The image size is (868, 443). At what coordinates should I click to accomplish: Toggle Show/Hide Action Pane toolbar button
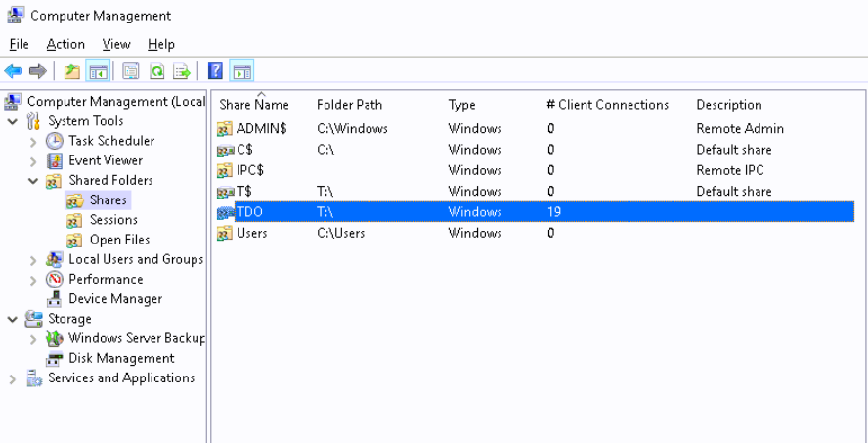(241, 71)
